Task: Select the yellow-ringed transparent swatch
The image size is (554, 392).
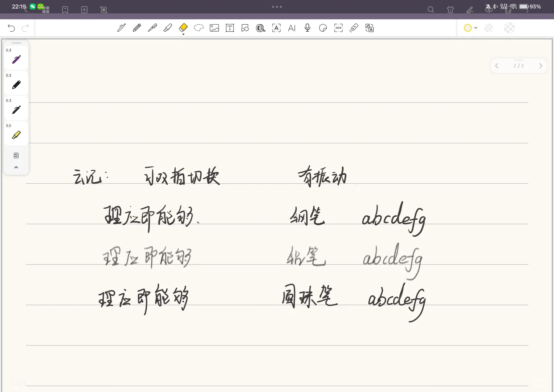Action: point(468,28)
